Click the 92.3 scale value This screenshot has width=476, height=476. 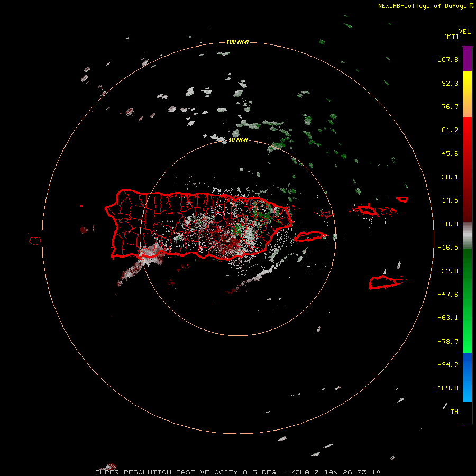[x=450, y=83]
